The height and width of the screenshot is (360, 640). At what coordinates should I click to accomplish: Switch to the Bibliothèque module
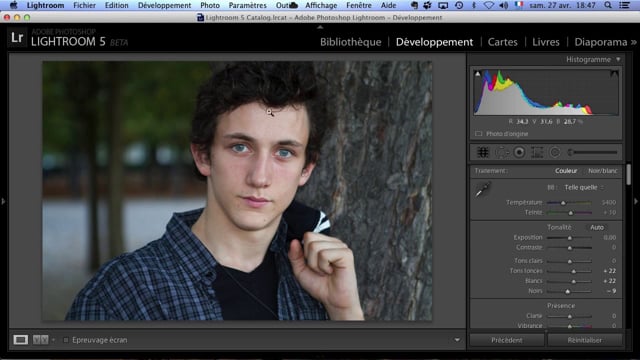coord(351,42)
